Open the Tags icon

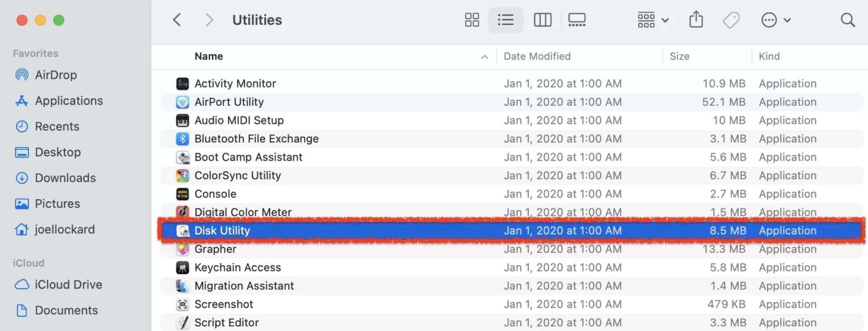click(731, 19)
